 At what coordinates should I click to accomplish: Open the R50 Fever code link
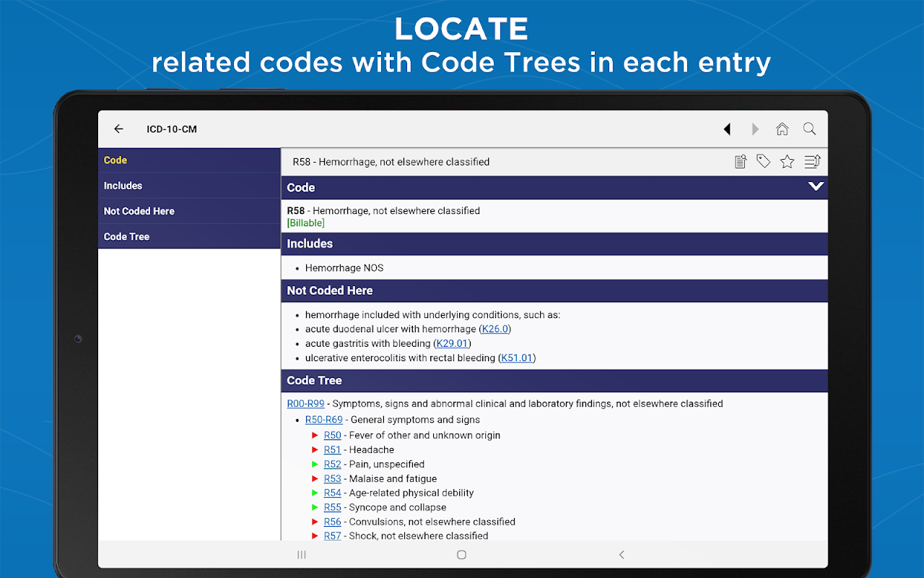pos(333,436)
